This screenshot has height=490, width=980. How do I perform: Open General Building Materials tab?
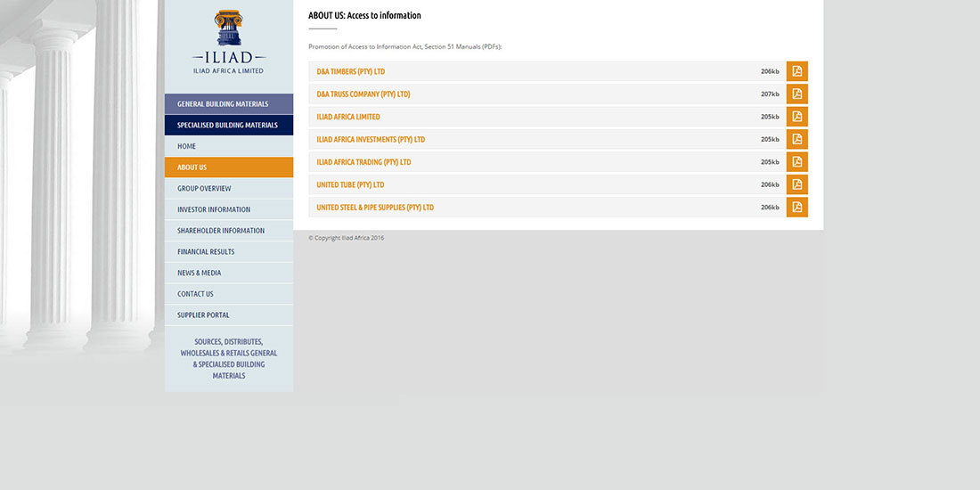point(229,104)
